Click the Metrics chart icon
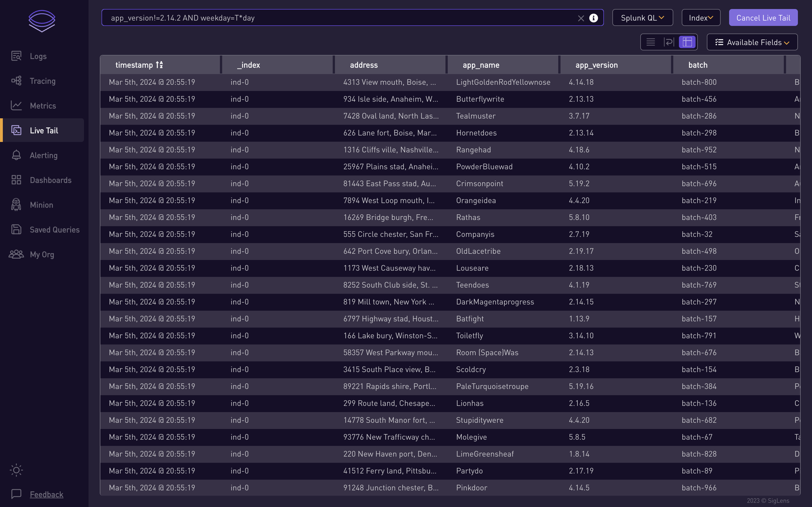This screenshot has height=507, width=812. [16, 105]
